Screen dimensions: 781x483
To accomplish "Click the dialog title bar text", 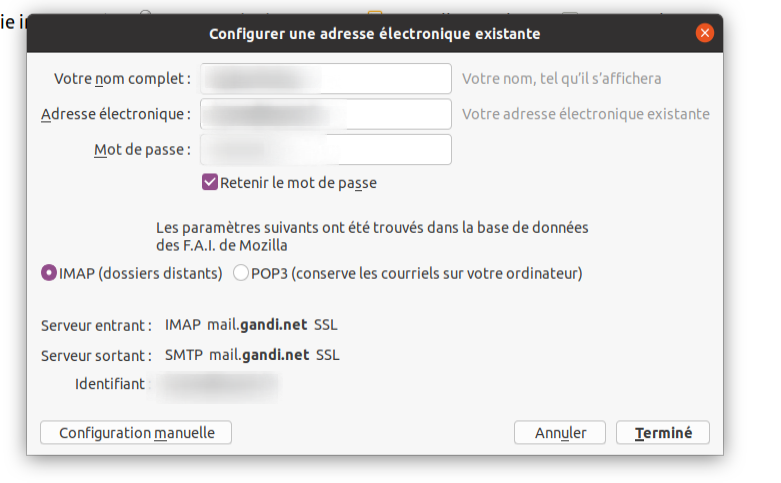I will tap(375, 34).
